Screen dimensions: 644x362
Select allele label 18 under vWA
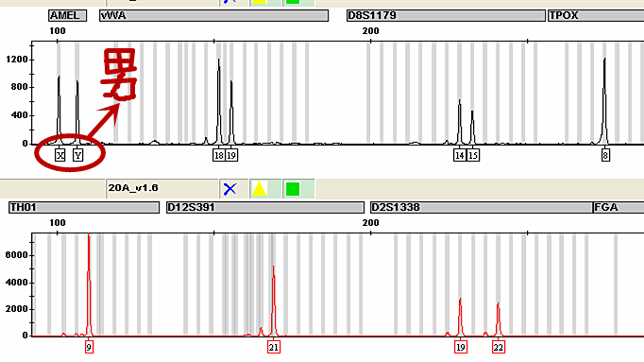coord(219,155)
